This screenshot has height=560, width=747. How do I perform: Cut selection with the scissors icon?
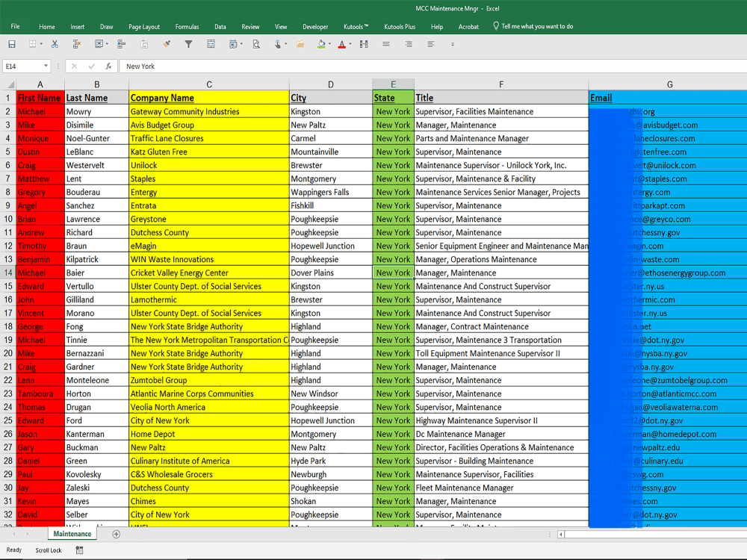(x=55, y=44)
